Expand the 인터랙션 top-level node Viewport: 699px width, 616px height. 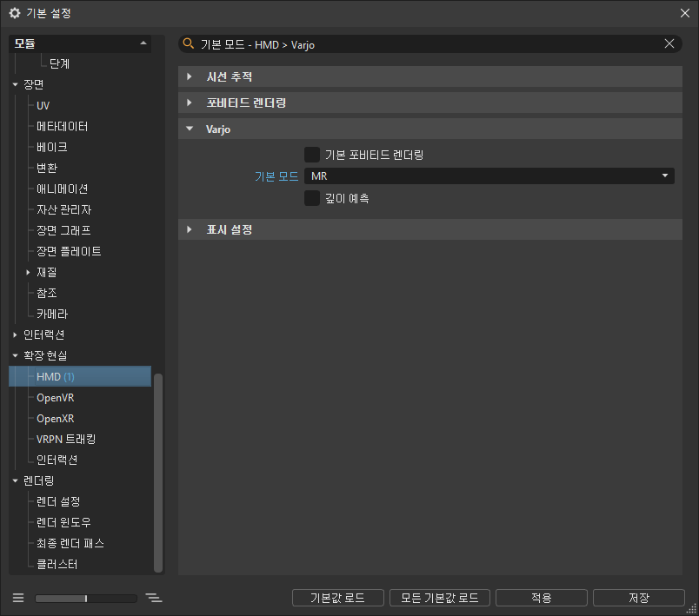pyautogui.click(x=15, y=334)
